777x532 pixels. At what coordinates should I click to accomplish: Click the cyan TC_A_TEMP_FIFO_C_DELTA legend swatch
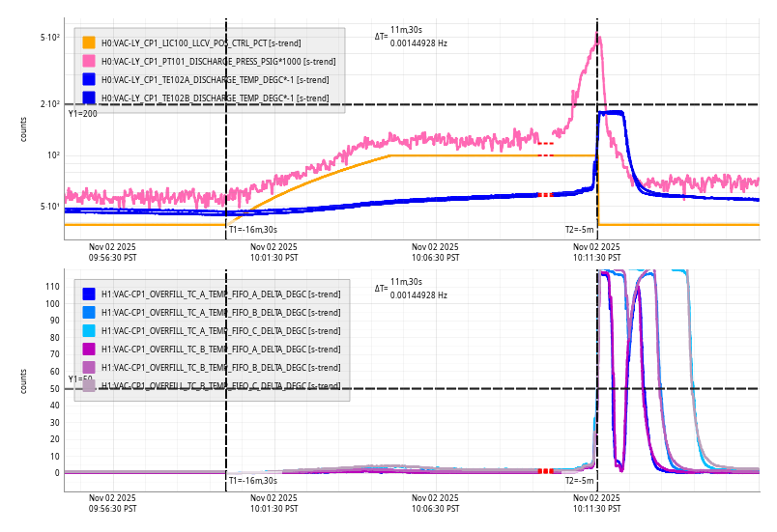[x=89, y=330]
